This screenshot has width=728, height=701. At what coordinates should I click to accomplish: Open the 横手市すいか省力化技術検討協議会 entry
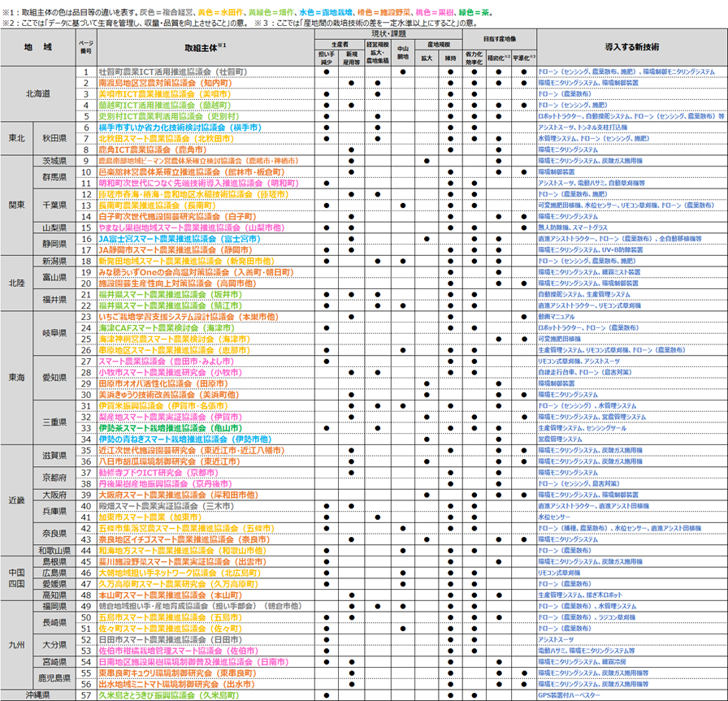179,128
